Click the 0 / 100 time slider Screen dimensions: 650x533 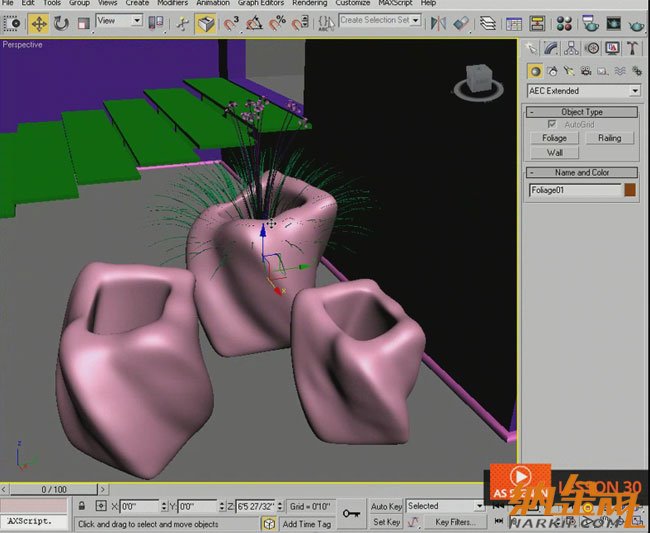pos(54,489)
